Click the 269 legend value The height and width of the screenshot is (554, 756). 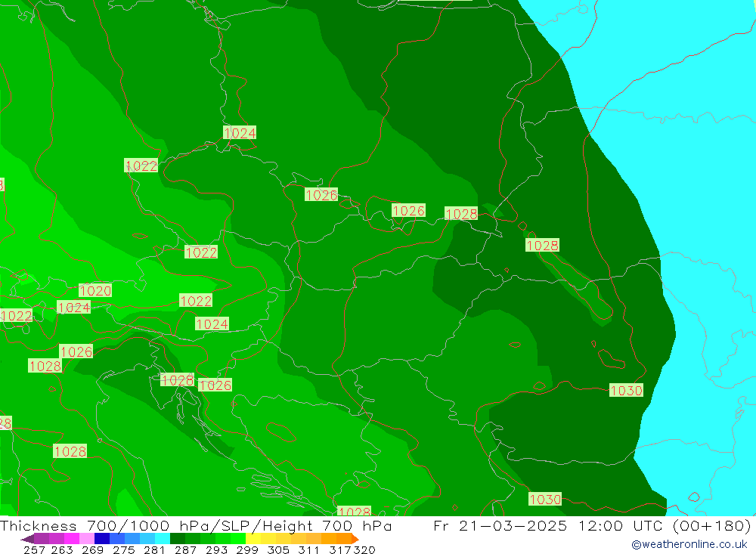pyautogui.click(x=92, y=549)
